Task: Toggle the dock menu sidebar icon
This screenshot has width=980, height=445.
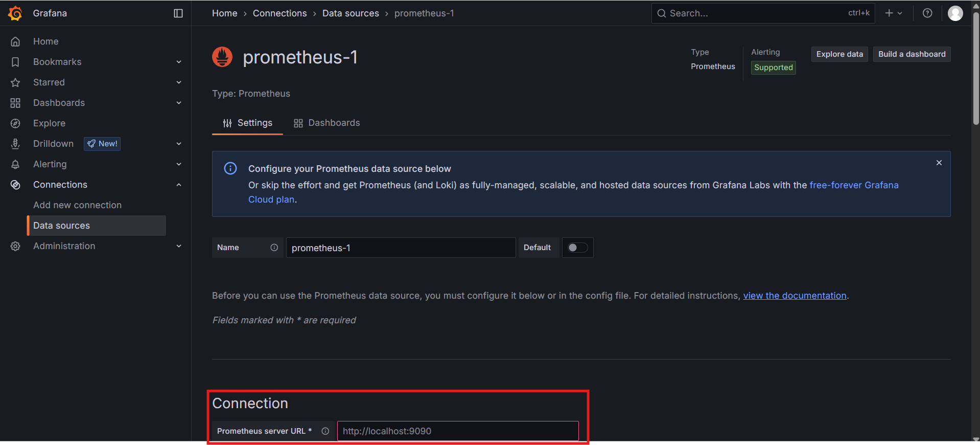Action: point(178,13)
